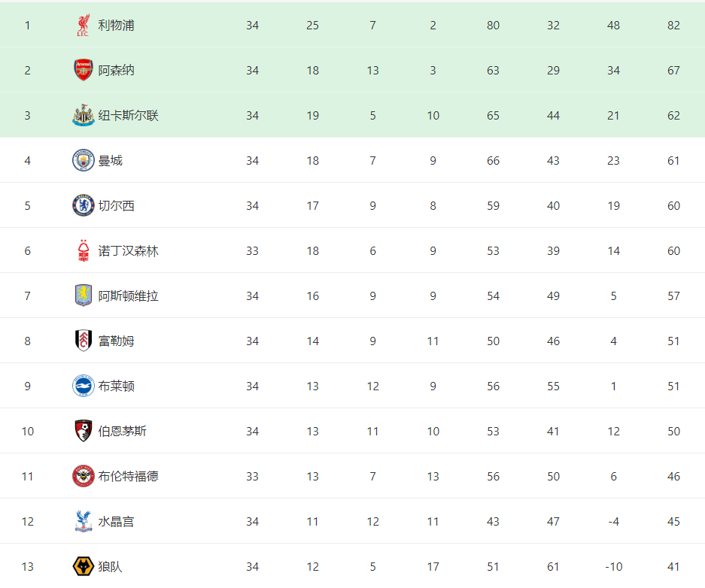Image resolution: width=705 pixels, height=588 pixels.
Task: Click the Fulham club crest icon
Action: pos(84,341)
